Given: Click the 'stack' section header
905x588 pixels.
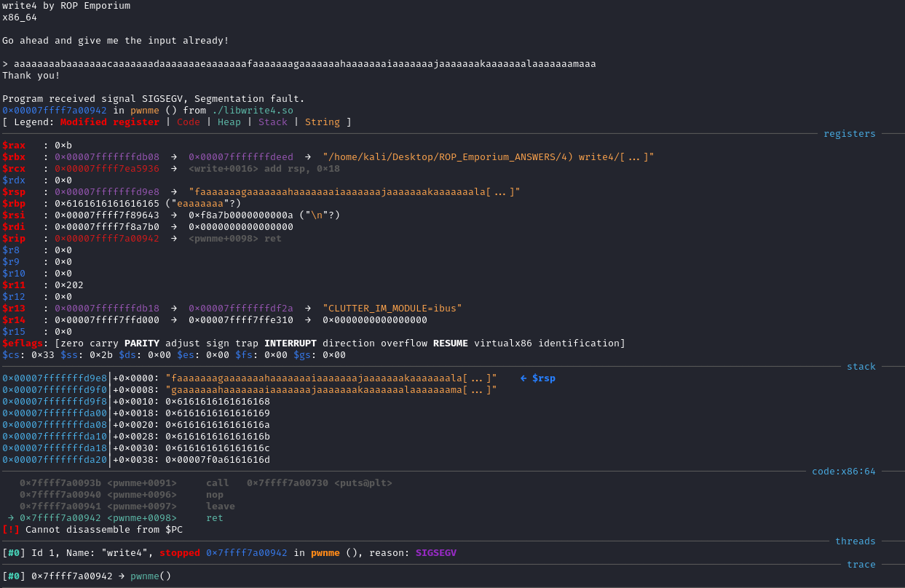Looking at the screenshot, I should pyautogui.click(x=861, y=367).
